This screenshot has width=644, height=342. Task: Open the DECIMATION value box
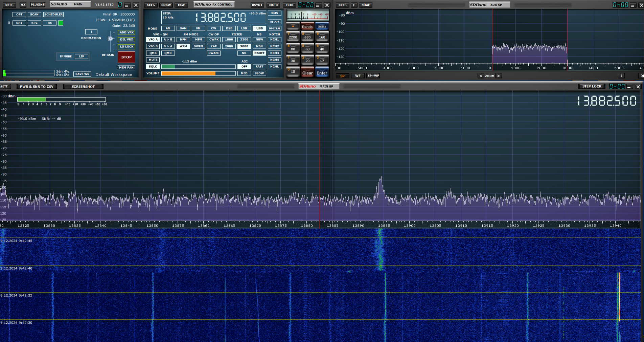coord(91,32)
